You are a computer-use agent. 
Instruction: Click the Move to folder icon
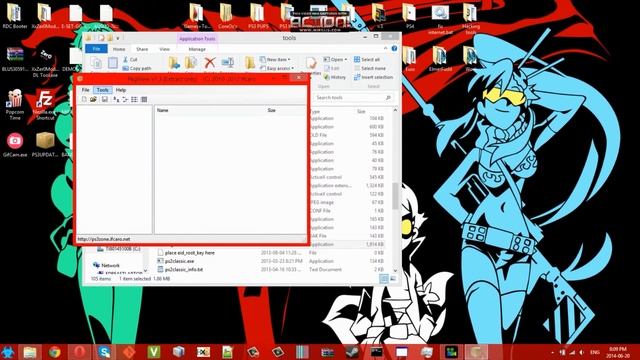point(174,63)
